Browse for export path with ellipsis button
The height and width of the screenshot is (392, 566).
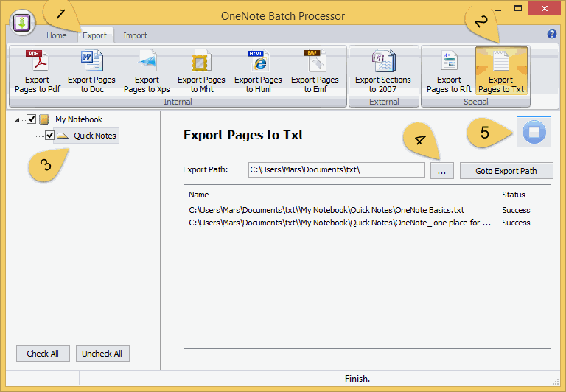click(442, 171)
